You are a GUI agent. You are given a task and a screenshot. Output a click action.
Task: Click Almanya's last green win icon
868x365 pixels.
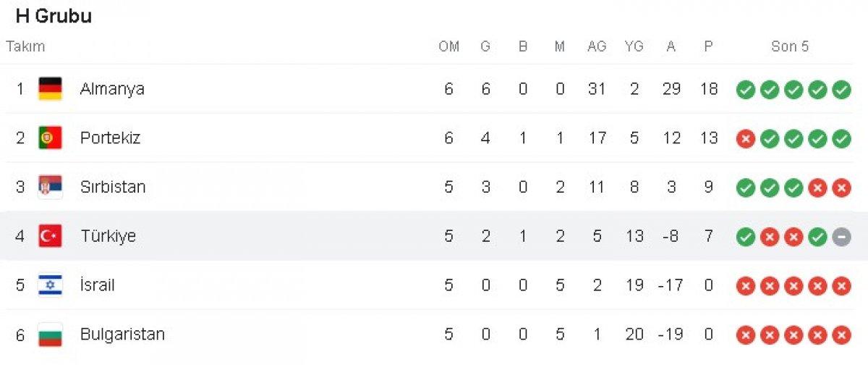click(x=841, y=89)
